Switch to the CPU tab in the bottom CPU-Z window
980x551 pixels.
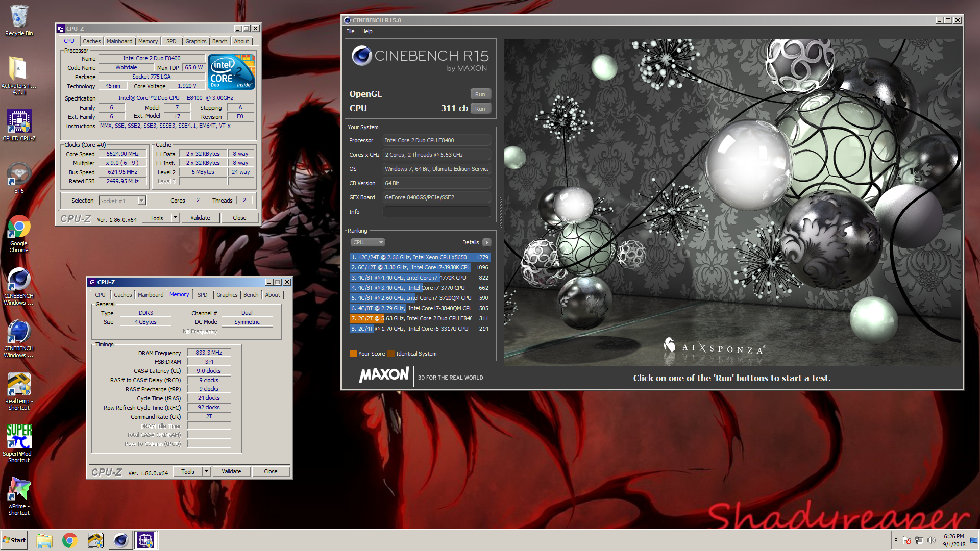(x=100, y=295)
